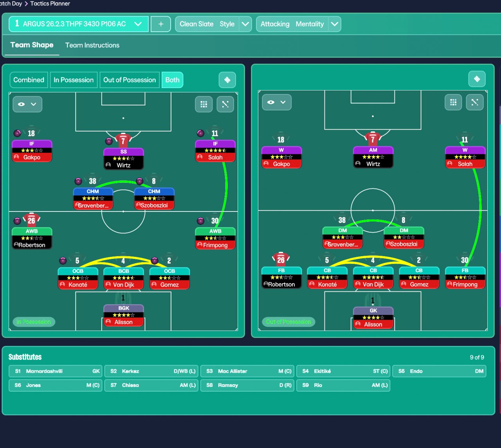Expand right pitch with fullscreen arrows icon
The width and height of the screenshot is (501, 448).
[475, 102]
